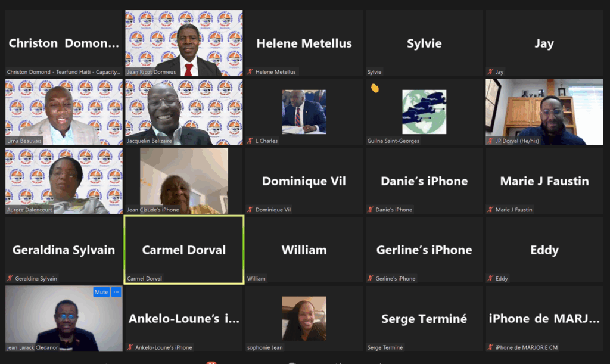This screenshot has width=610, height=364.
Task: Click the muted mic icon next to L Charles
Action: tap(250, 141)
